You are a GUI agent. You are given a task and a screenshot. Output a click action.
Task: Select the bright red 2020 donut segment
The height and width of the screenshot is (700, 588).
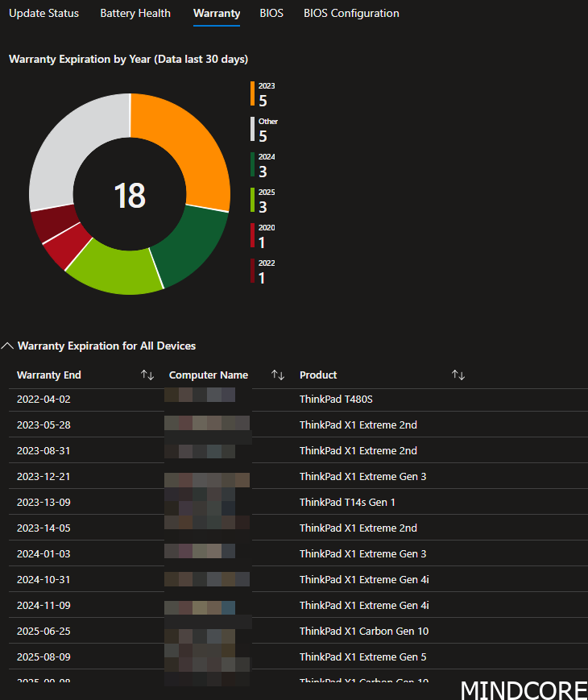pos(67,246)
